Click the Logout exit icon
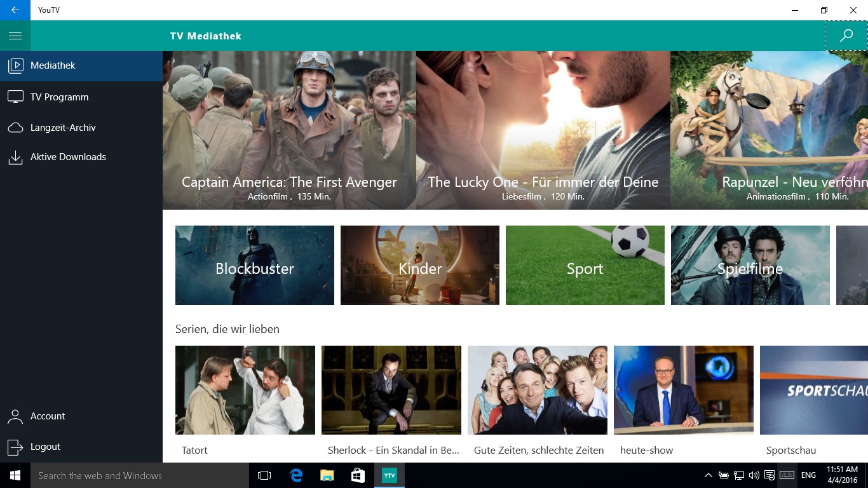Screen dimensions: 868x488 click(x=15, y=447)
